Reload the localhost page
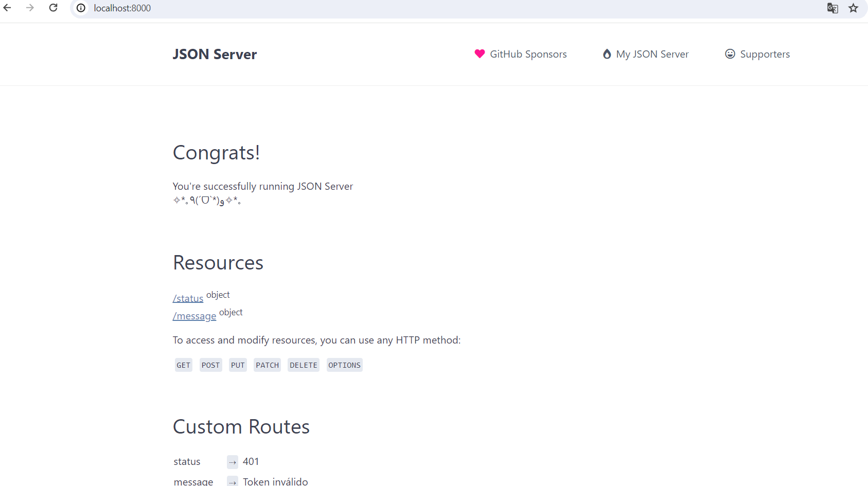This screenshot has width=868, height=486. coord(53,8)
